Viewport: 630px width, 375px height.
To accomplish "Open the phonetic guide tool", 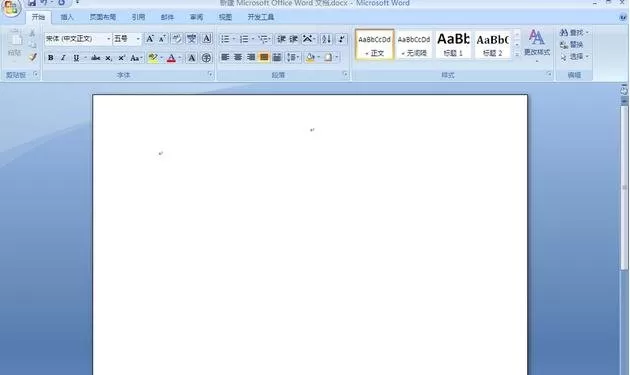I will 191,39.
